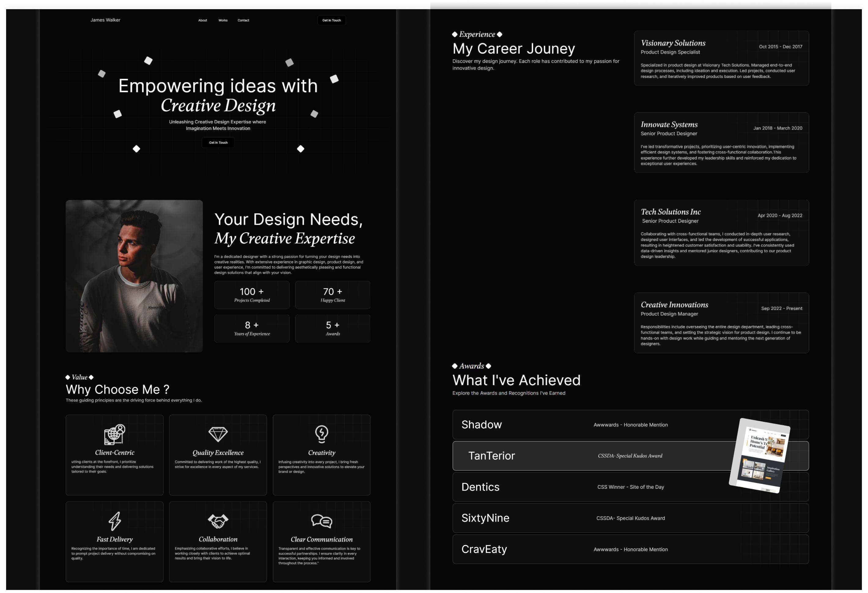Click 'Empowering ideas with' hero heading
The height and width of the screenshot is (593, 868).
218,86
